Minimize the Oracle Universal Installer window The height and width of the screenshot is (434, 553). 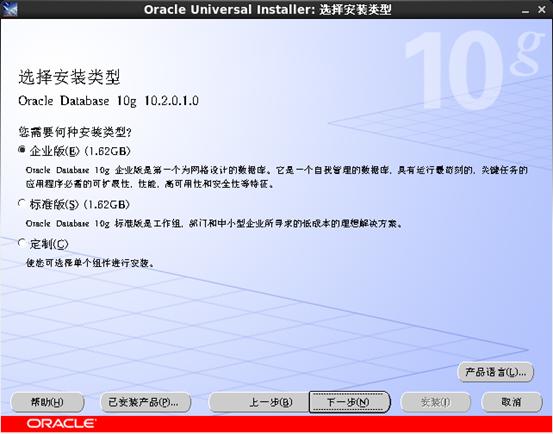click(525, 10)
